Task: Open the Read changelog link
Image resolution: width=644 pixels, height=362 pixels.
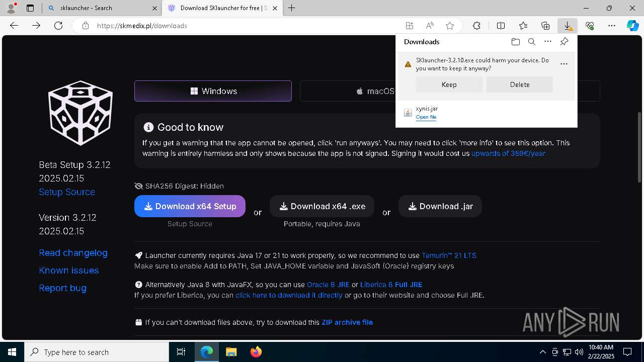Action: click(73, 253)
